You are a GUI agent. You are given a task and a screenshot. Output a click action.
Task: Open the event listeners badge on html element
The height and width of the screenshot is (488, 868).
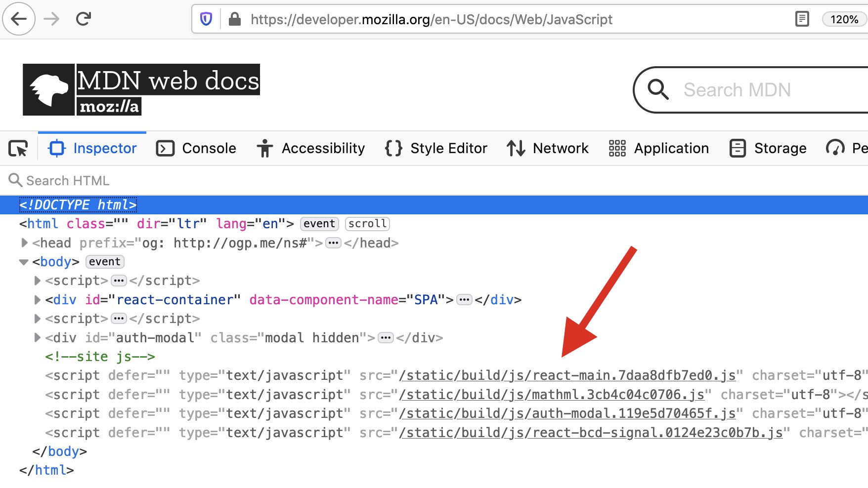pos(319,224)
